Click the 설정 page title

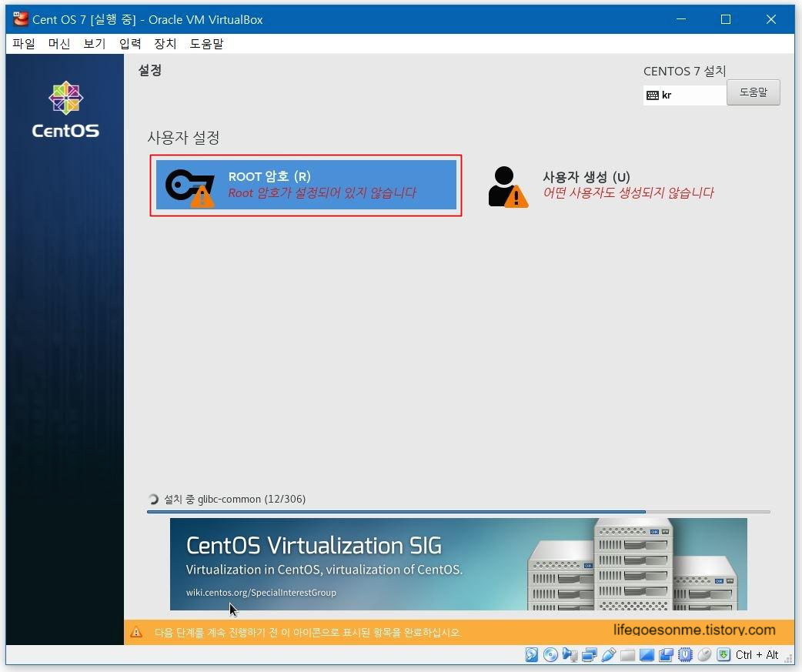click(150, 70)
